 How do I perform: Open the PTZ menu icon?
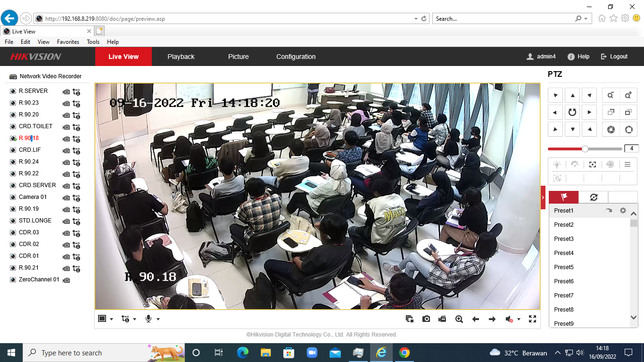pos(627,165)
